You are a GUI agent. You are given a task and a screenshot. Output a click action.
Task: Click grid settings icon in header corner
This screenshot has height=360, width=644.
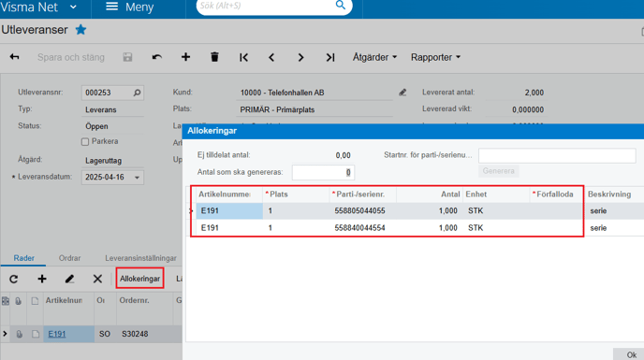(6, 301)
